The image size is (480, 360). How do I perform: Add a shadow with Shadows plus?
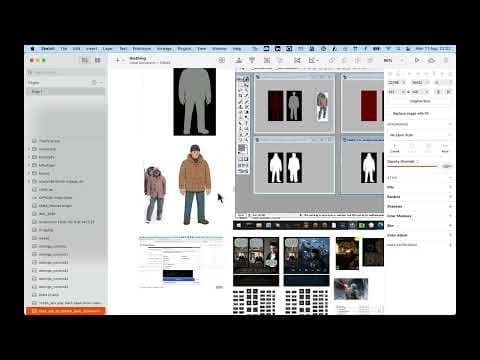450,207
